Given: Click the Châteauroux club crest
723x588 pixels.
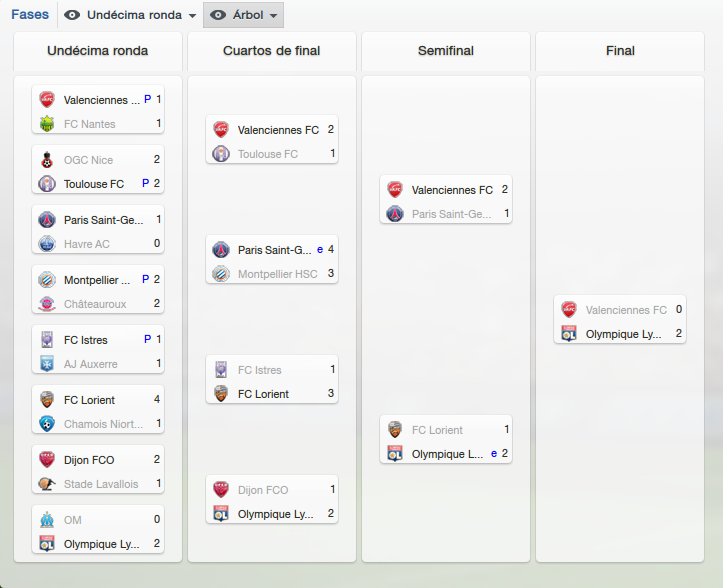Looking at the screenshot, I should (x=47, y=303).
